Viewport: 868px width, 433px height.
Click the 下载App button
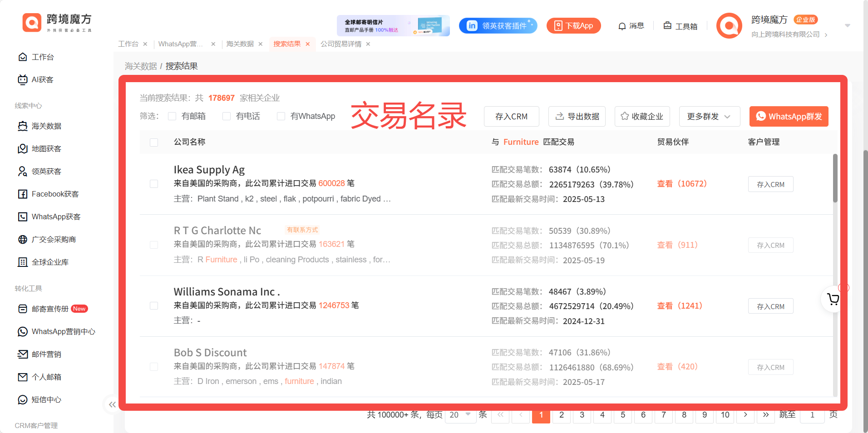point(574,26)
